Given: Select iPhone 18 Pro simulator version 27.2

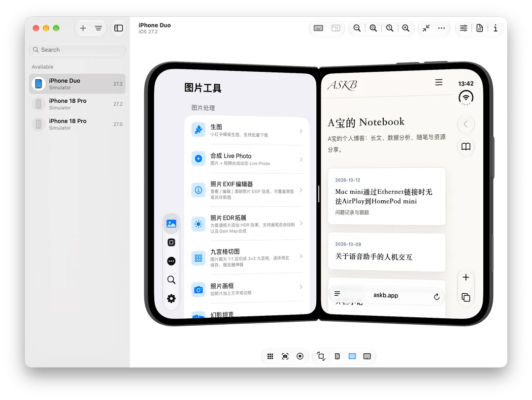Looking at the screenshot, I should tap(77, 104).
